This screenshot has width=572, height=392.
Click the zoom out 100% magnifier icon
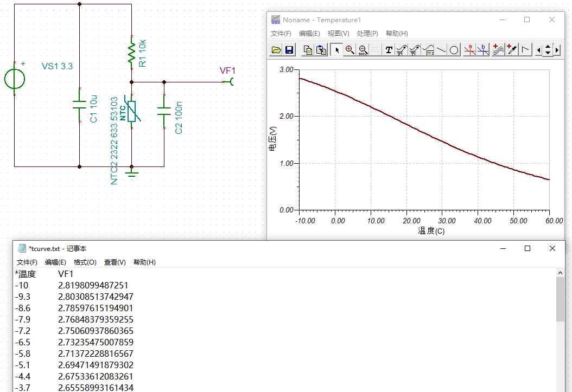click(363, 50)
